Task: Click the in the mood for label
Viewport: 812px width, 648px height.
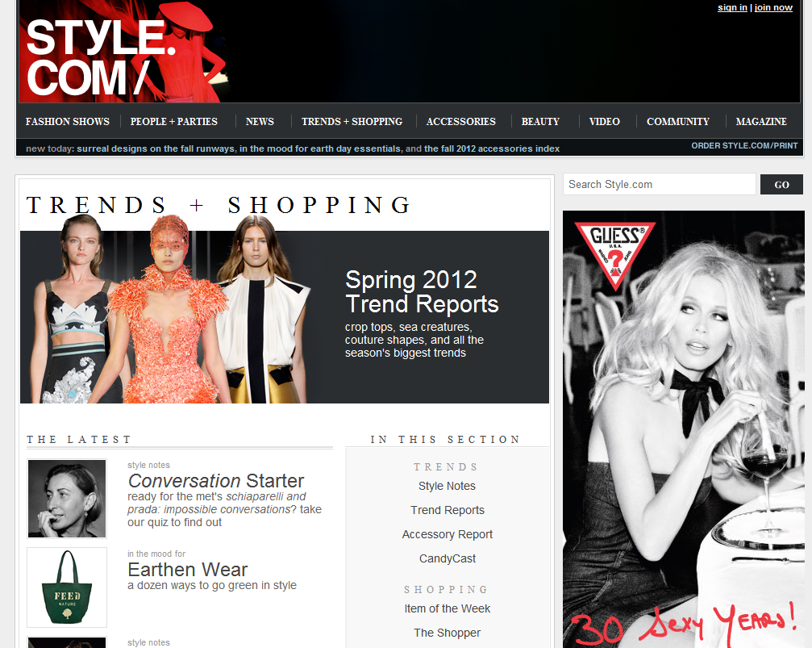Action: [x=156, y=554]
